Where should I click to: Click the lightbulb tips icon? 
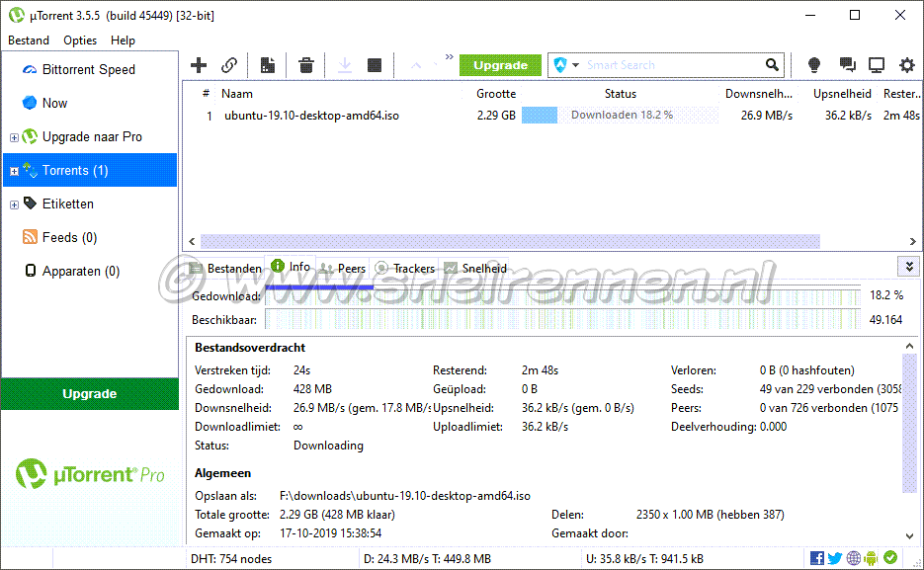pos(813,65)
